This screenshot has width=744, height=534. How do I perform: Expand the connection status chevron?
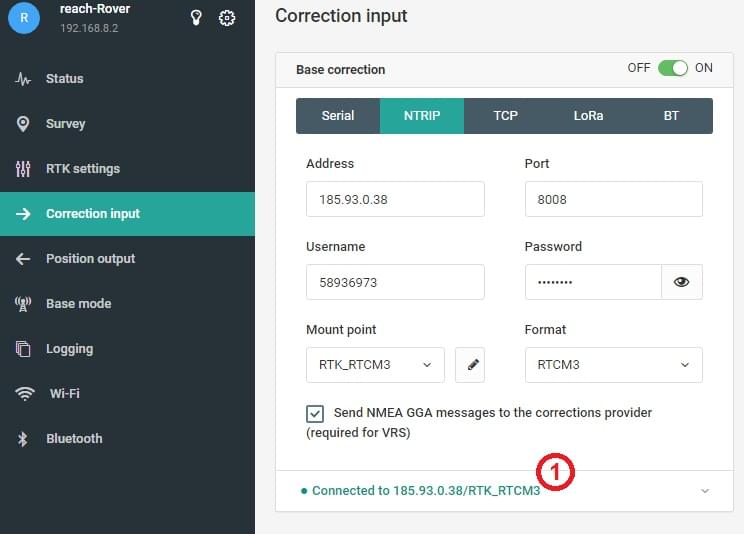coord(705,491)
